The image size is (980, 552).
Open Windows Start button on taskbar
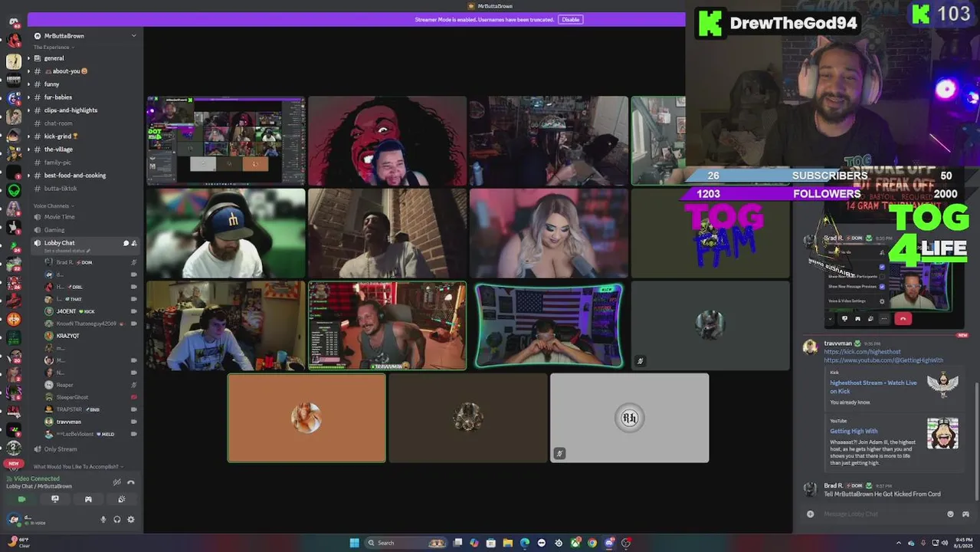pyautogui.click(x=354, y=543)
